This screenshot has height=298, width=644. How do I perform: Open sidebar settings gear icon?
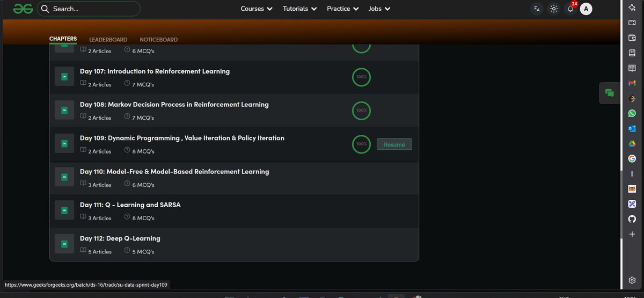click(632, 280)
